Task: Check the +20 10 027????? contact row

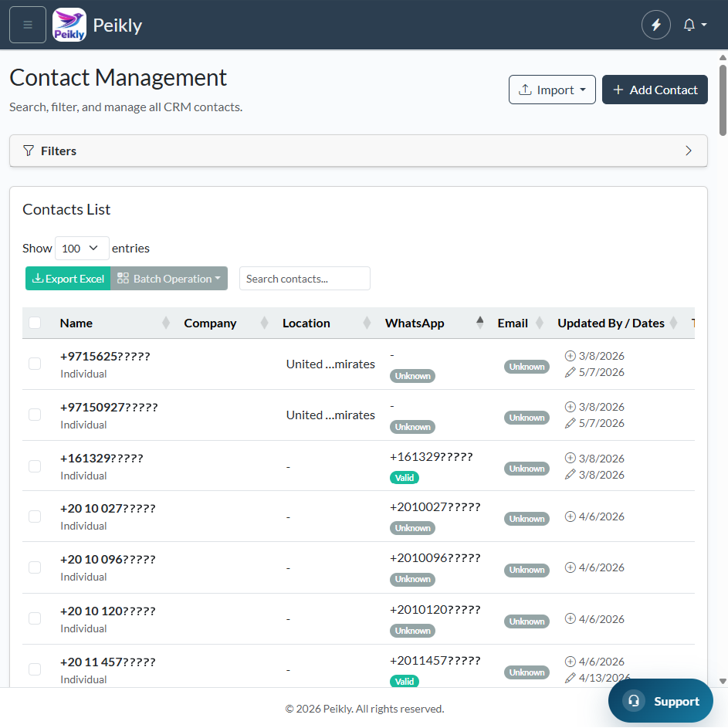Action: pyautogui.click(x=35, y=516)
